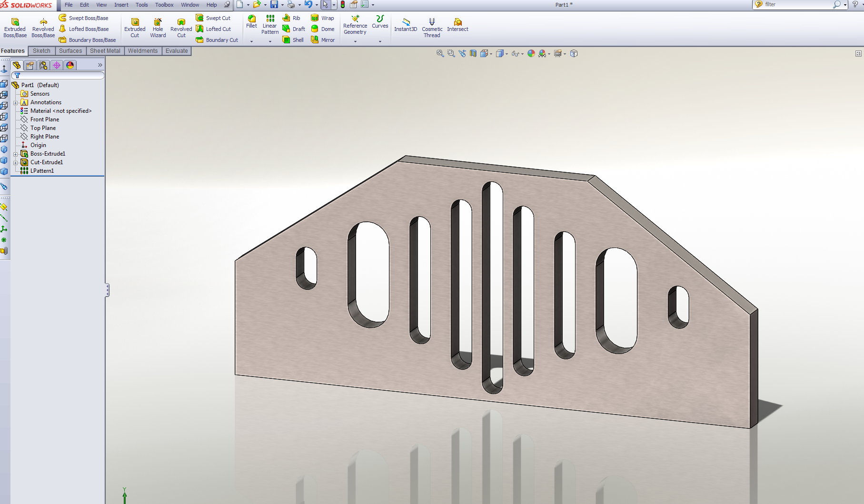This screenshot has width=864, height=504.
Task: Click the Edit Appearance color ball
Action: point(531,53)
